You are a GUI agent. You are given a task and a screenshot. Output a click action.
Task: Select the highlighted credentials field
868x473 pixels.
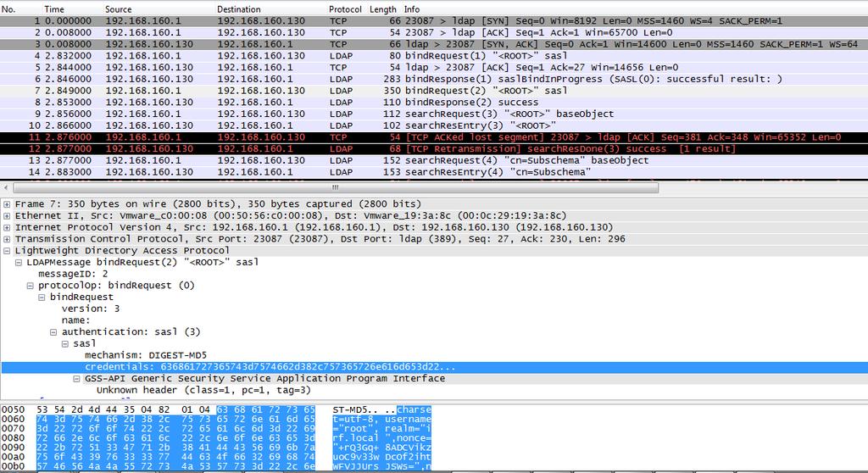434,367
